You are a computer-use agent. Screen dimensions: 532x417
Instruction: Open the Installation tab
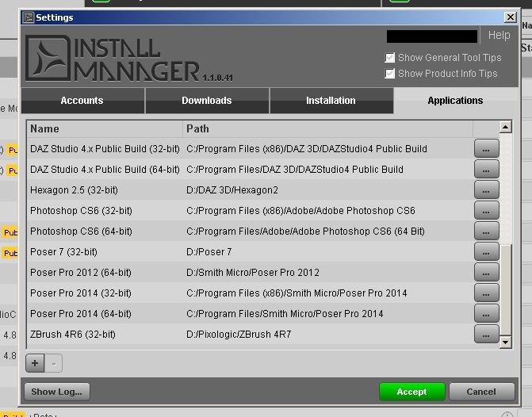[331, 101]
